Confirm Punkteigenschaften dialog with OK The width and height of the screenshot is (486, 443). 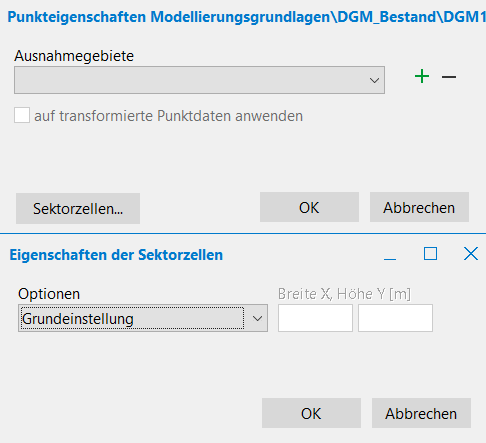(309, 207)
